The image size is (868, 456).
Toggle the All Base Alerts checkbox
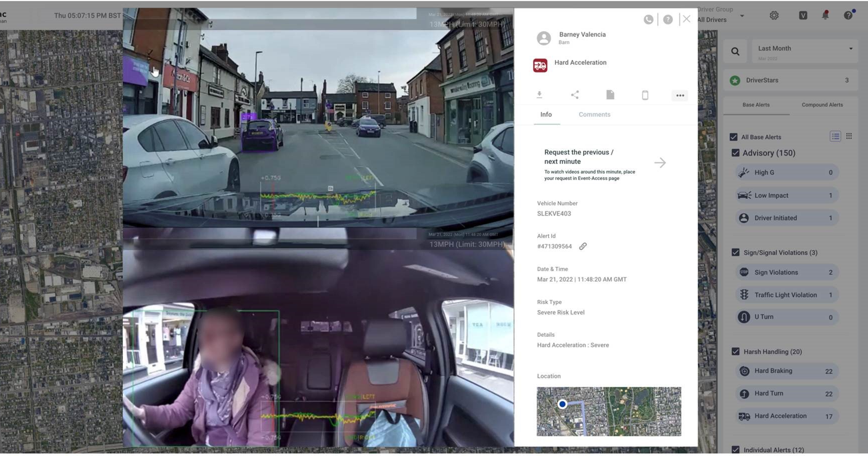[733, 137]
